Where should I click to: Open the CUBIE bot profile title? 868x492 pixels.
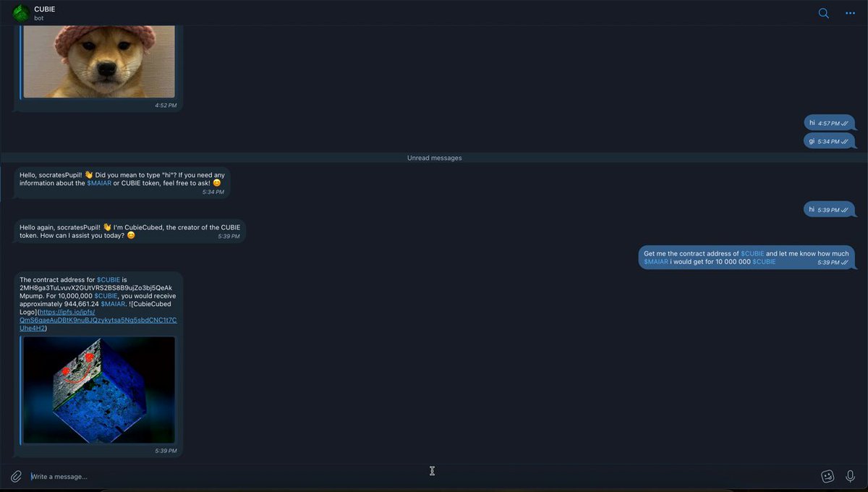coord(45,9)
